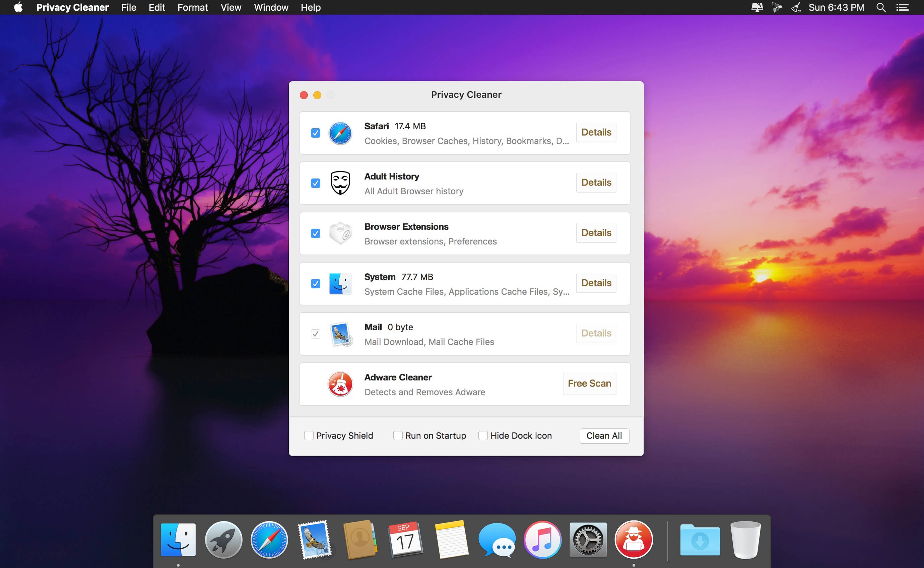This screenshot has height=568, width=924.
Task: Click the Privacy Cleaner window title
Action: click(466, 95)
